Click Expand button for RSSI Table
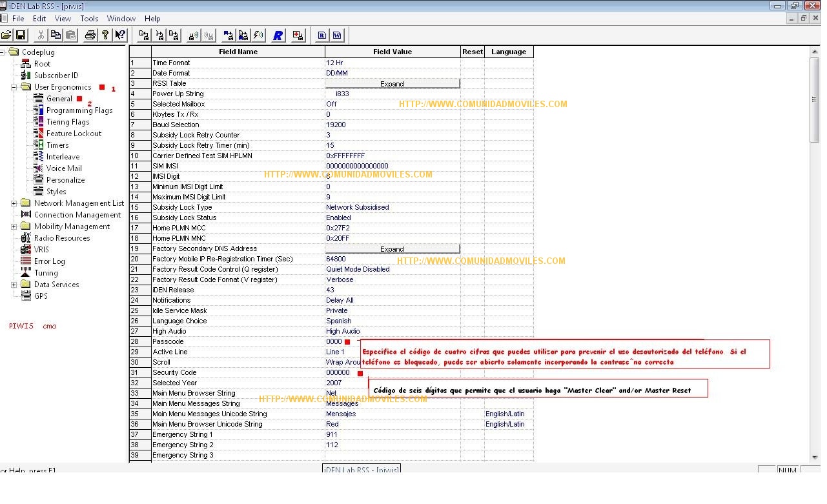827x504 pixels. click(392, 84)
